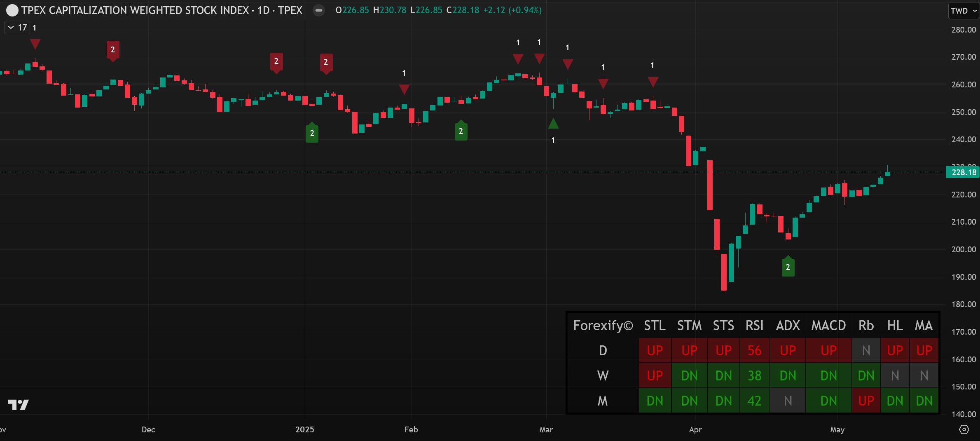Screen dimensions: 980x441
Task: Click the 140.00 price axis label
Action: (963, 414)
